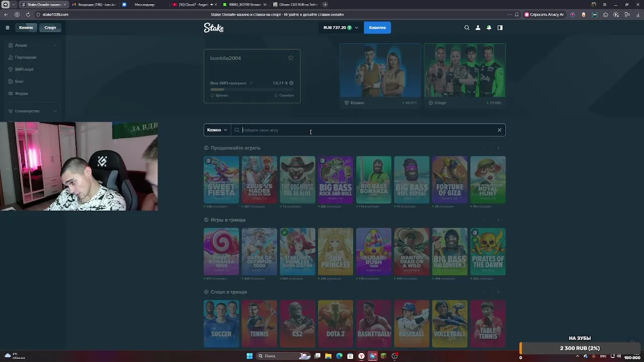Open Игры в тренде section heading
This screenshot has height=362, width=644.
coord(228,220)
